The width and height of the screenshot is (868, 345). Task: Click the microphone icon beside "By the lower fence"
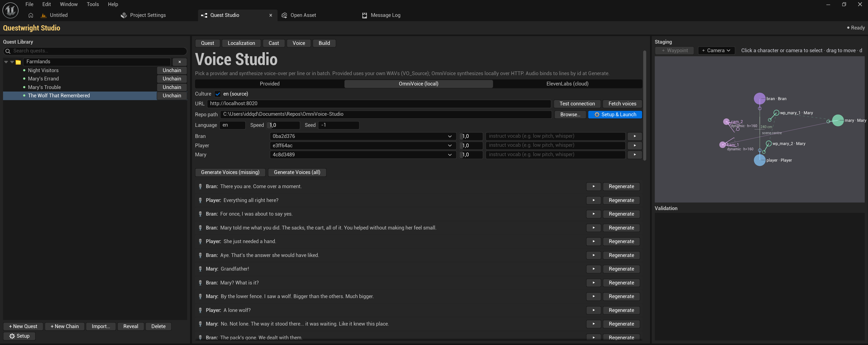click(x=200, y=297)
